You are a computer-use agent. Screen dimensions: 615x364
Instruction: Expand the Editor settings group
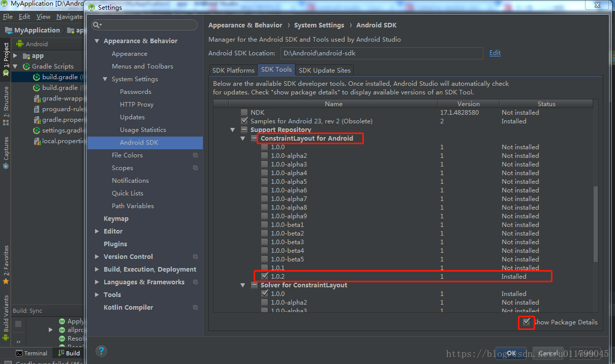tap(97, 231)
